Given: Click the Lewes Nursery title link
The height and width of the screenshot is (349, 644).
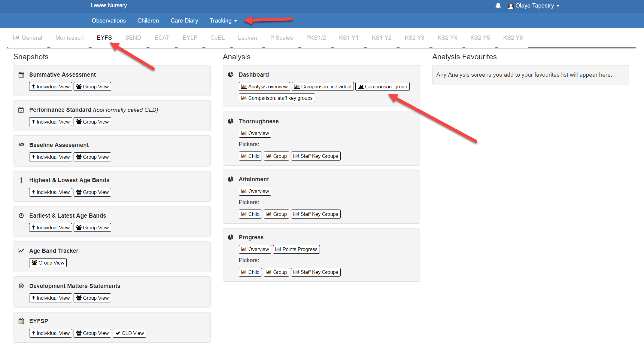Looking at the screenshot, I should coord(109,5).
